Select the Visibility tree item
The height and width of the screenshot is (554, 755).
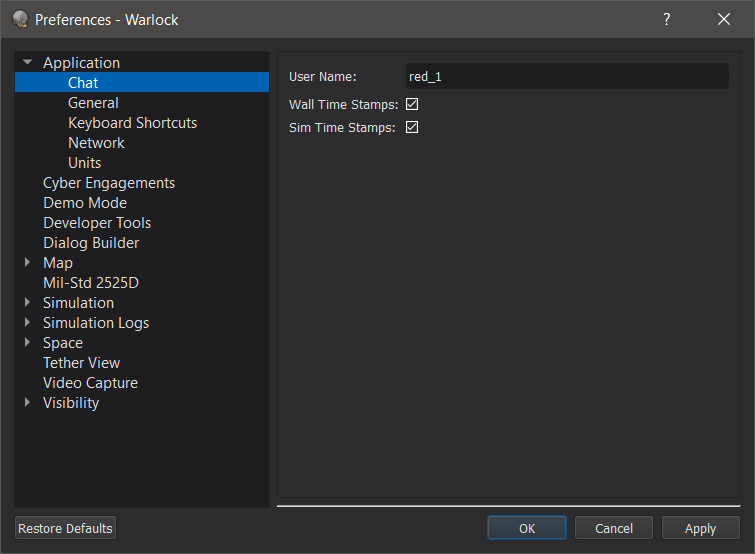[71, 403]
